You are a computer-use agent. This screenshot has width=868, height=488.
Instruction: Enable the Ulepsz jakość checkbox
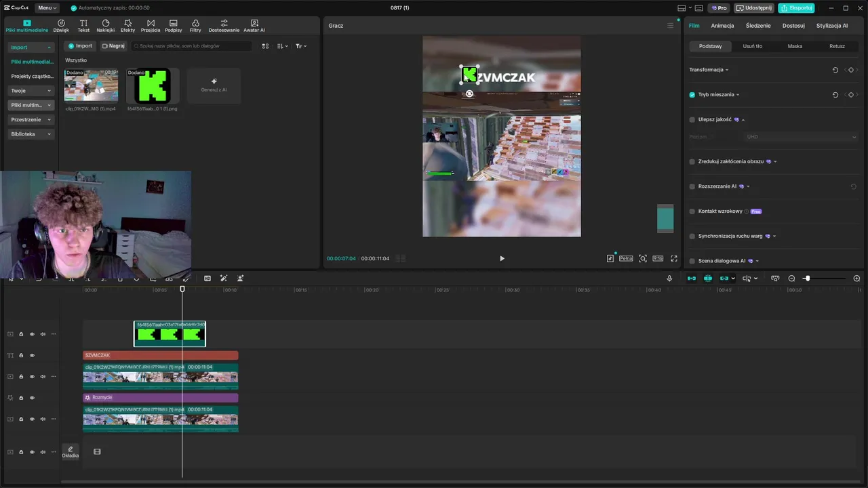coord(692,119)
